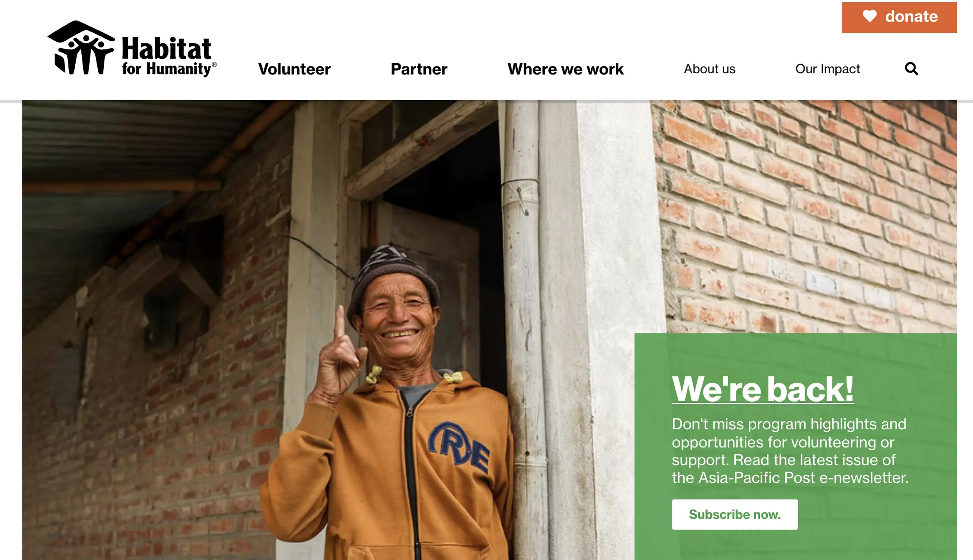Click the heart icon on the donate button
Screen dimensions: 973x560
(x=870, y=16)
